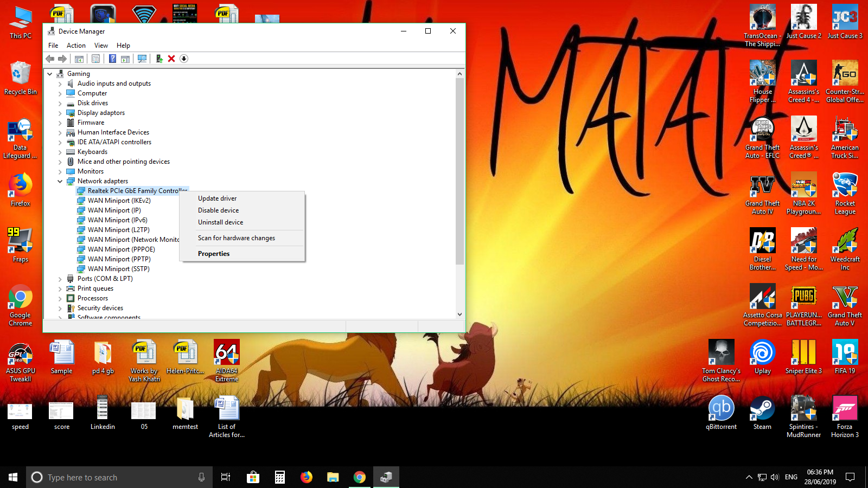Click the Back arrow in the toolbar
This screenshot has height=488, width=868.
(x=50, y=59)
